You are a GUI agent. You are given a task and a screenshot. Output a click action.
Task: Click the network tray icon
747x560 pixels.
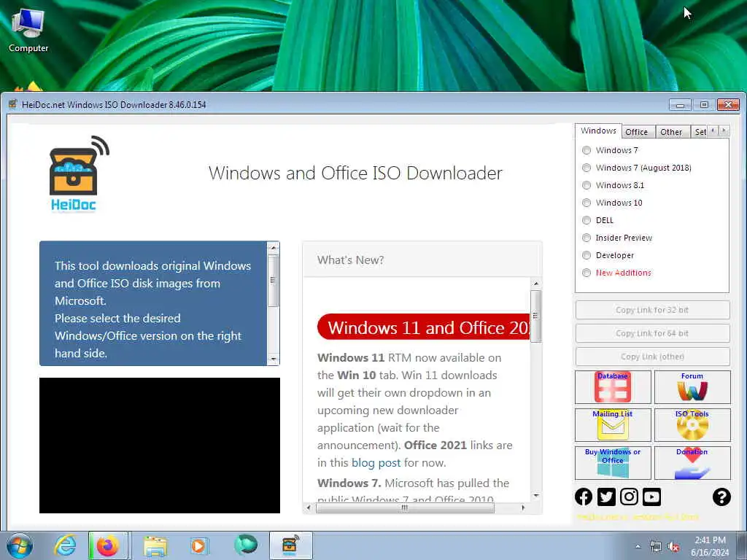(x=656, y=547)
